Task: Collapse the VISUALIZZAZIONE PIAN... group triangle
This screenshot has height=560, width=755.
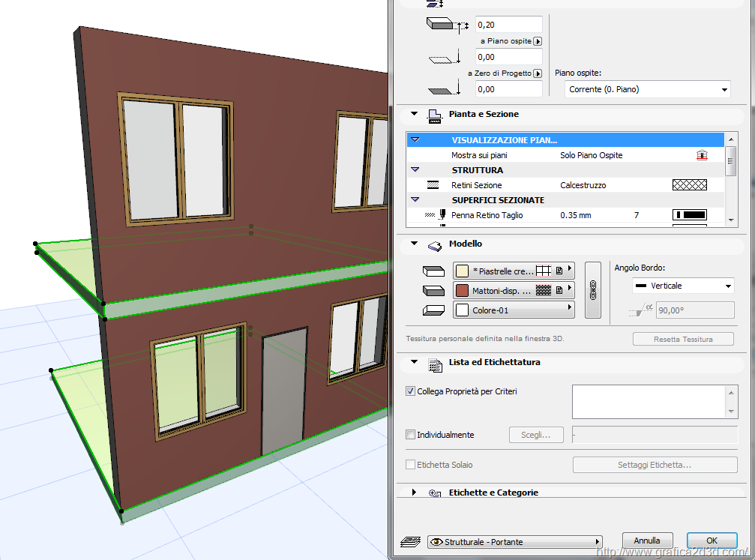Action: 415,140
